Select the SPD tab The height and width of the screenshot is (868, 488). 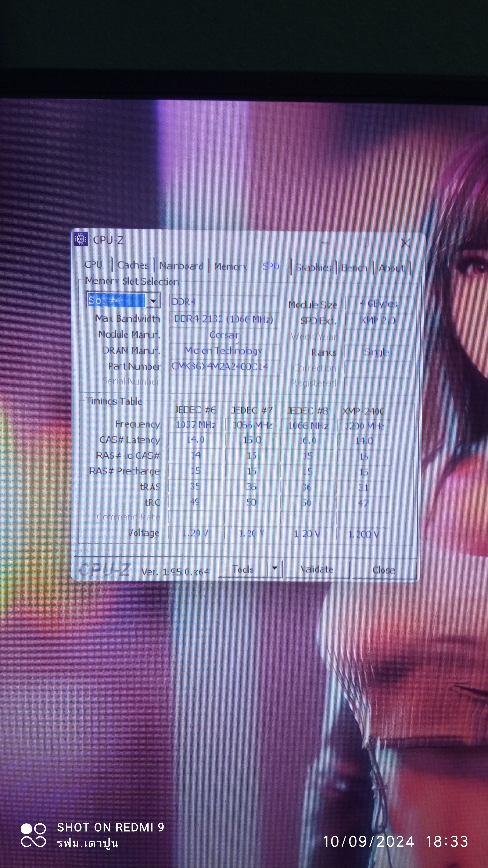click(x=271, y=267)
